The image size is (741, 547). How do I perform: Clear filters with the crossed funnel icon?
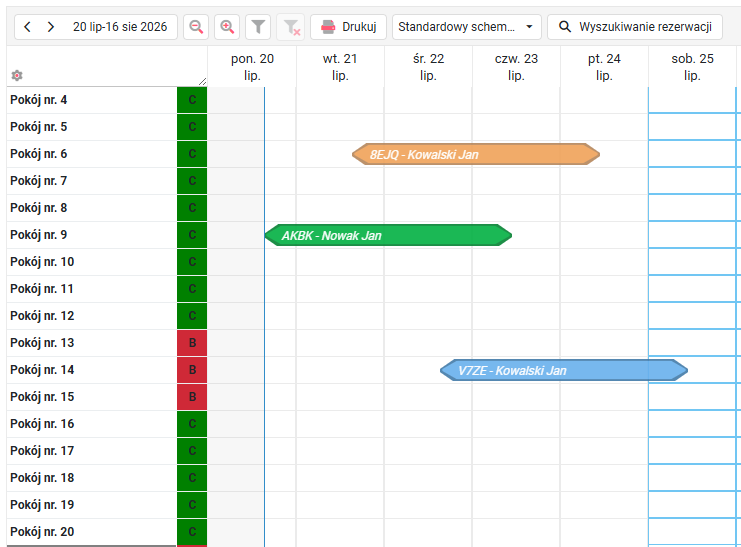[292, 27]
